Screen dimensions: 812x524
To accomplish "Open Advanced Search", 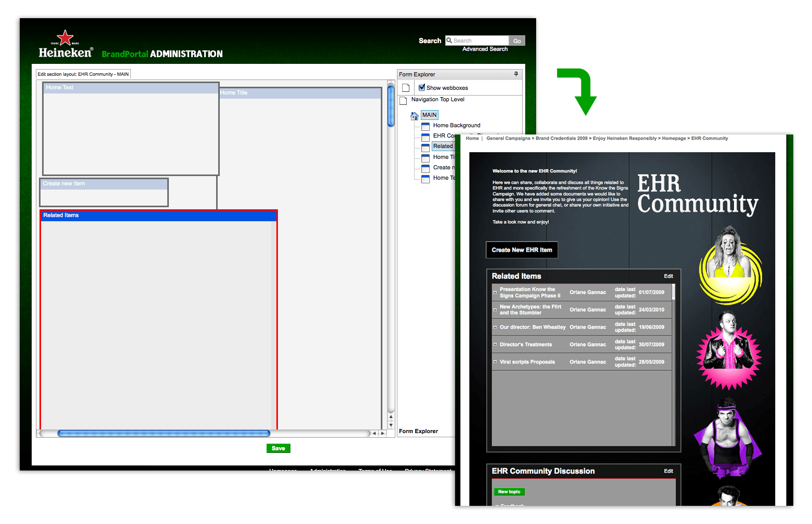I will tap(484, 49).
